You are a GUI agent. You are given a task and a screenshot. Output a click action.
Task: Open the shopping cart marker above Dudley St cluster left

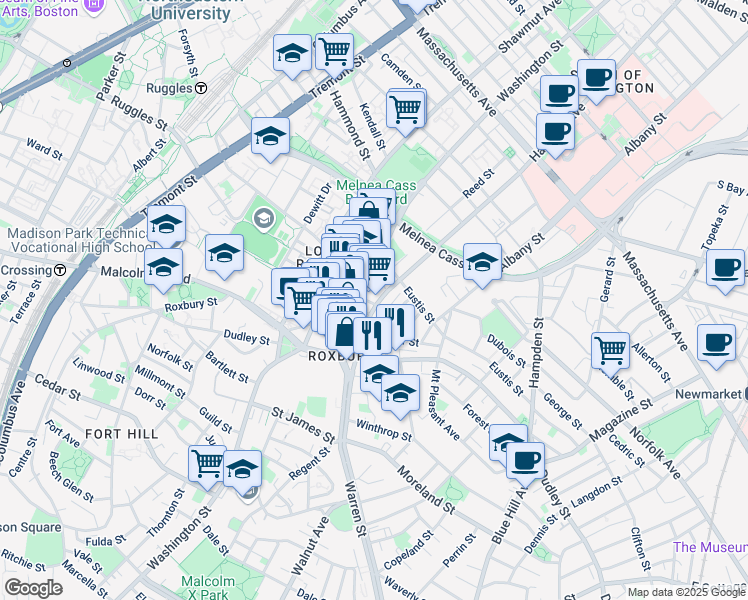click(x=300, y=303)
